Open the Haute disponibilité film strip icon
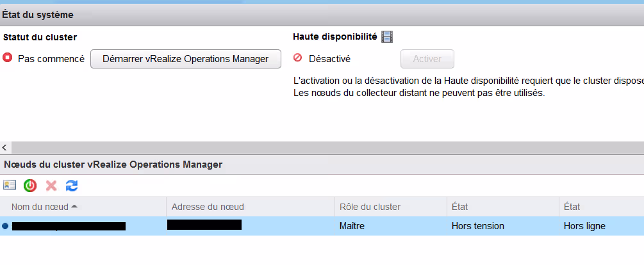644x265 pixels. click(x=387, y=37)
